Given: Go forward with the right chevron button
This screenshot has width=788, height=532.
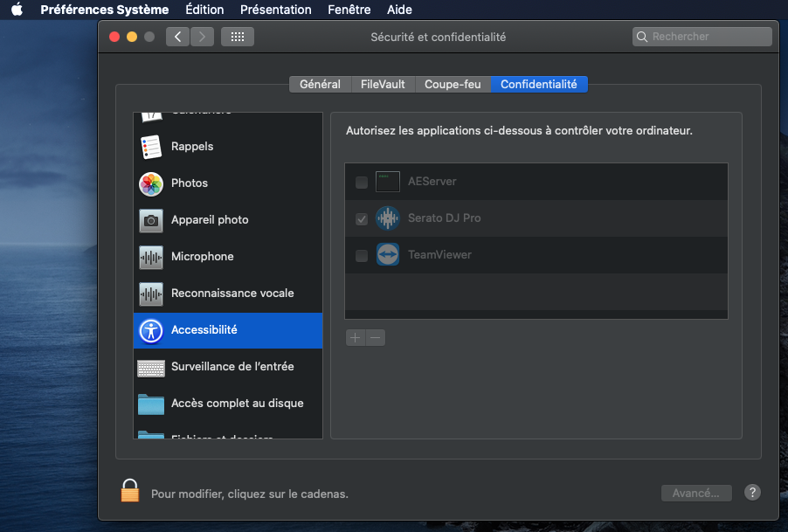Looking at the screenshot, I should point(202,37).
